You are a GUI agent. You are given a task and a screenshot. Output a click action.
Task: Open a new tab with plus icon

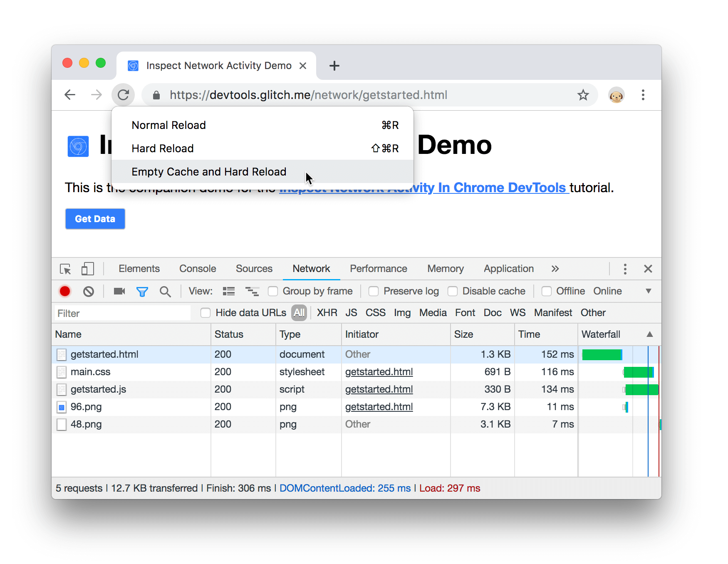point(334,66)
